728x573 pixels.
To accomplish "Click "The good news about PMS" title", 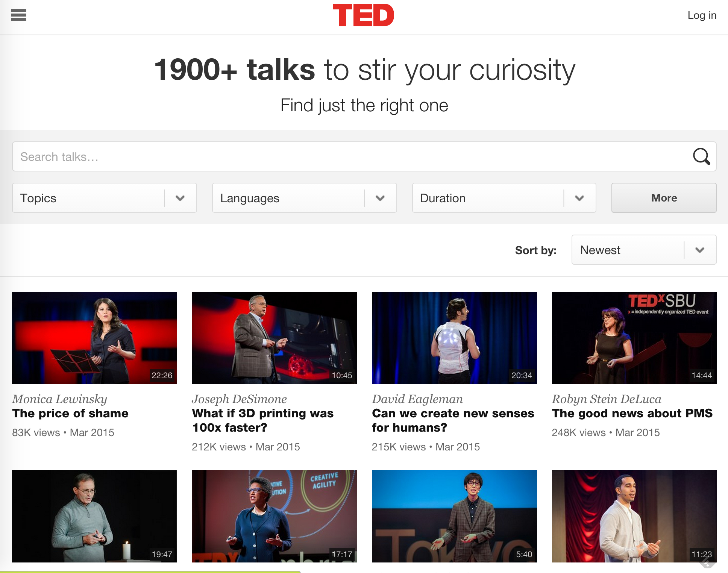I will 632,413.
